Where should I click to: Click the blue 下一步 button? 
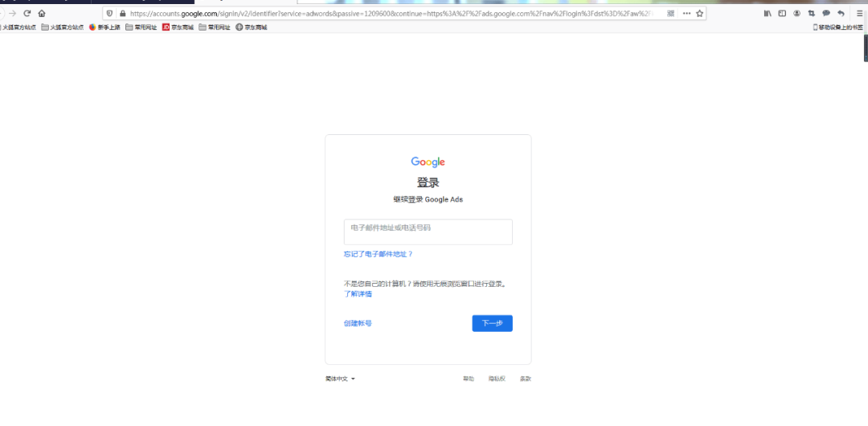[x=492, y=323]
